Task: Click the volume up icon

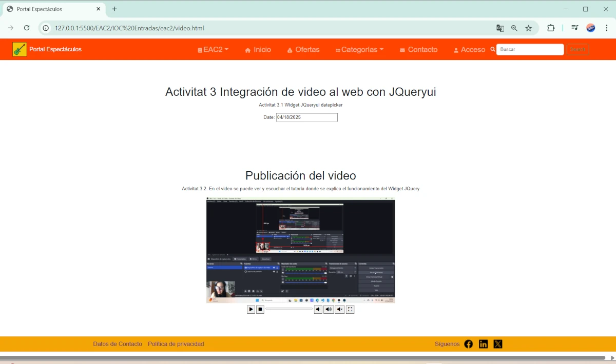Action: pyautogui.click(x=329, y=309)
